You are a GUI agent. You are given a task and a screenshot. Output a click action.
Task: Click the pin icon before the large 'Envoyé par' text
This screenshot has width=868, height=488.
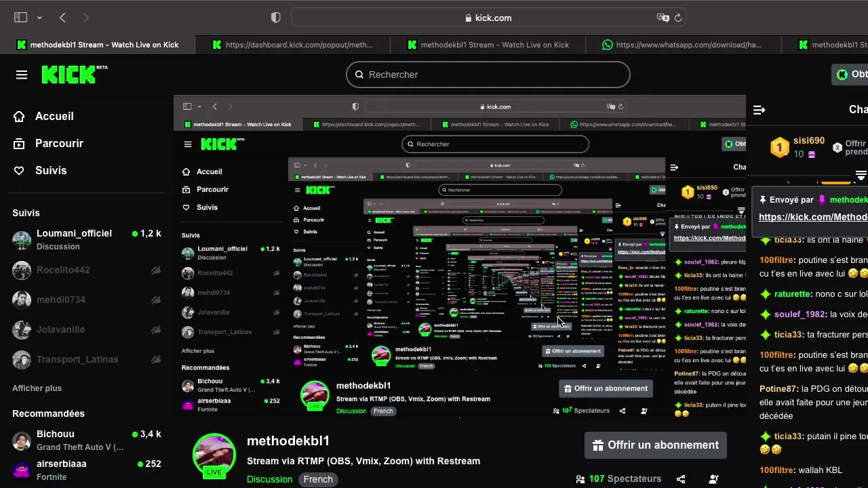(763, 200)
